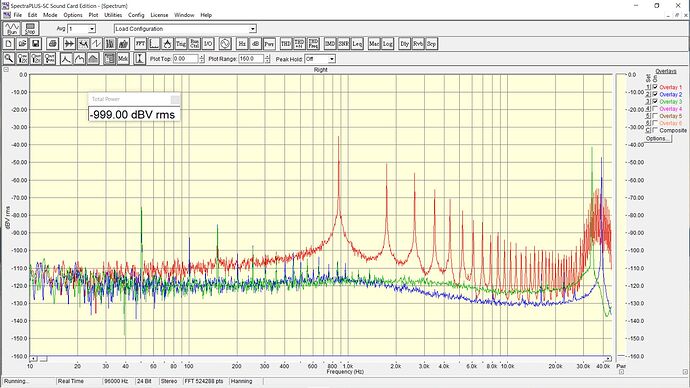The width and height of the screenshot is (690, 388).
Task: Click the dB level utility icon
Action: pyautogui.click(x=255, y=44)
